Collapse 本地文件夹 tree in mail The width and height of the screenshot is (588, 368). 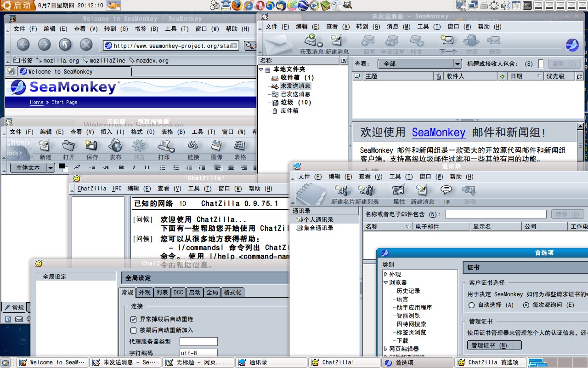pyautogui.click(x=261, y=69)
